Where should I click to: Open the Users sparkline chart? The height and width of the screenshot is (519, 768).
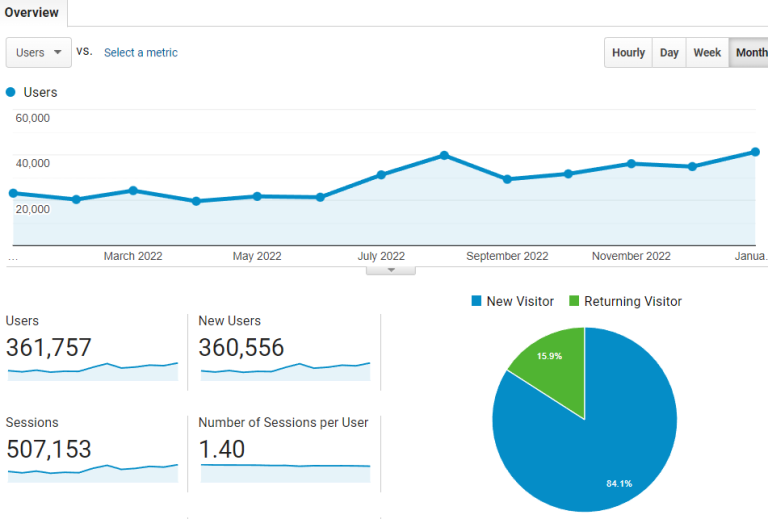[92, 372]
